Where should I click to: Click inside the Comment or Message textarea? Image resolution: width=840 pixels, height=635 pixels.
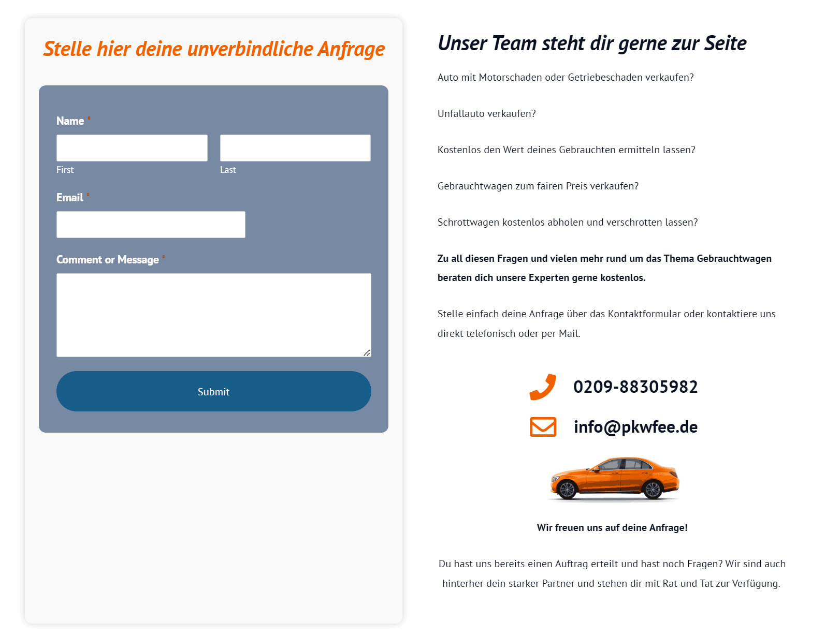click(214, 315)
